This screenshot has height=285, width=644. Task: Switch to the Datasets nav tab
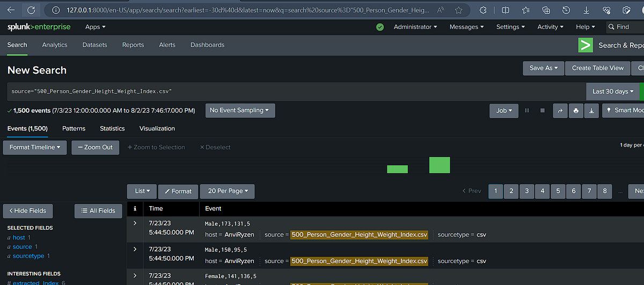[94, 45]
